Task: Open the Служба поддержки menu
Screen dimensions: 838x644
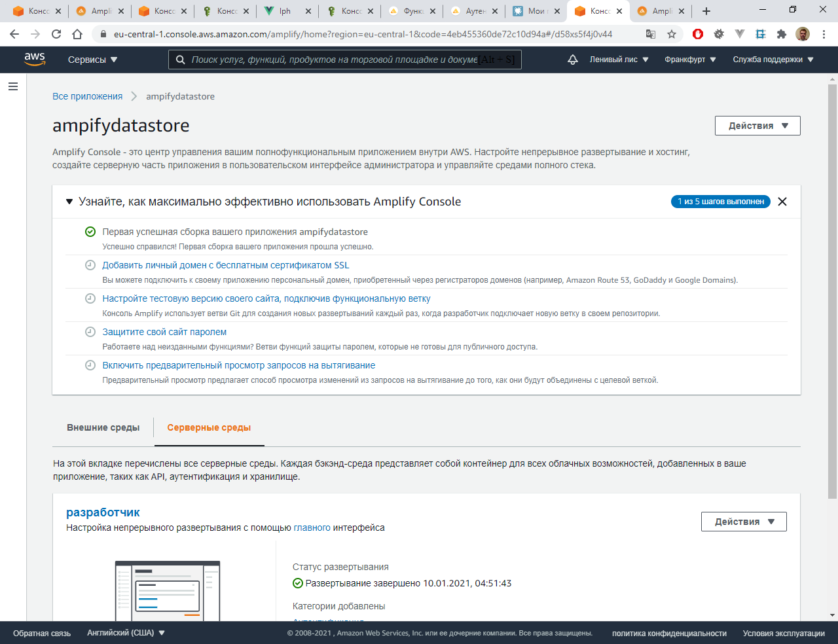Action: [773, 60]
